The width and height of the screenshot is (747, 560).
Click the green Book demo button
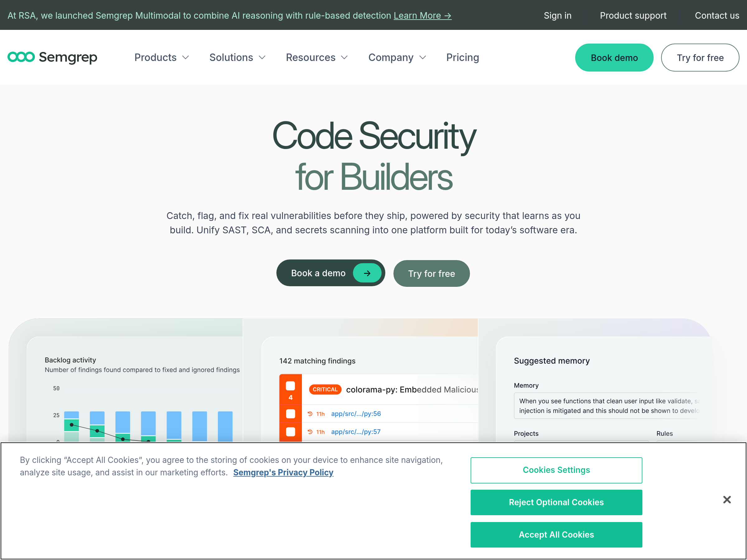point(614,57)
